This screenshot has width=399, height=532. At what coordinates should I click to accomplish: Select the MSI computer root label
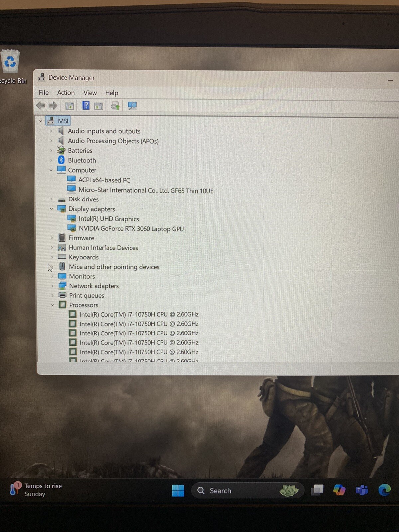[x=63, y=121]
